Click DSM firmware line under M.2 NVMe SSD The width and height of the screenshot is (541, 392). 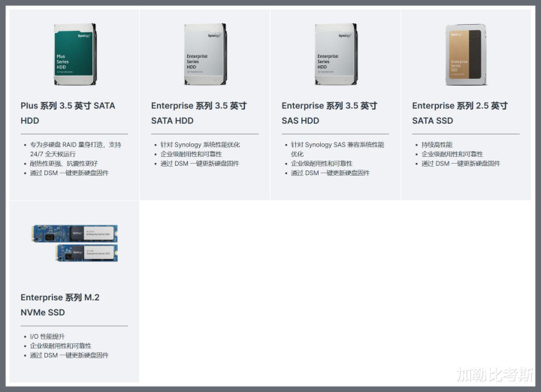(69, 355)
